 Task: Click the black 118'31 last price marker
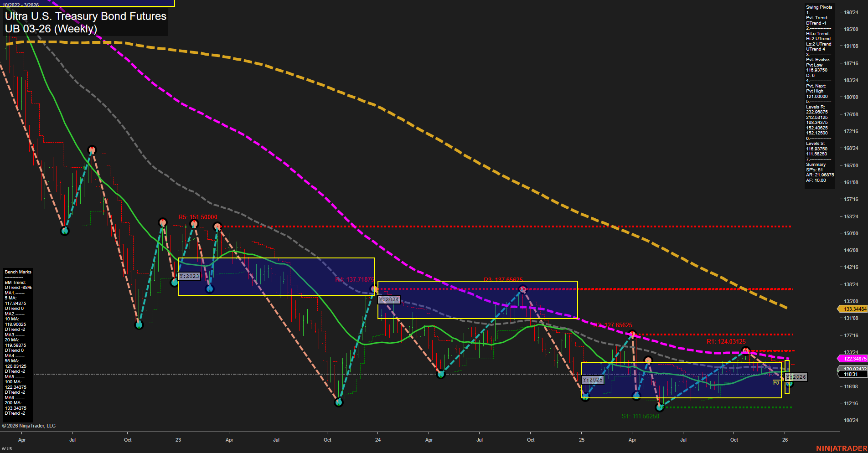tap(851, 374)
